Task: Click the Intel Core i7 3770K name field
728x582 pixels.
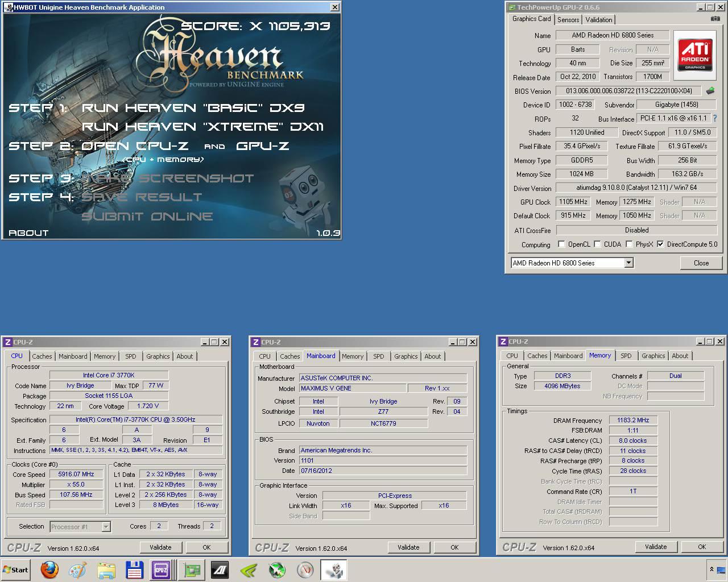Action: (x=109, y=375)
